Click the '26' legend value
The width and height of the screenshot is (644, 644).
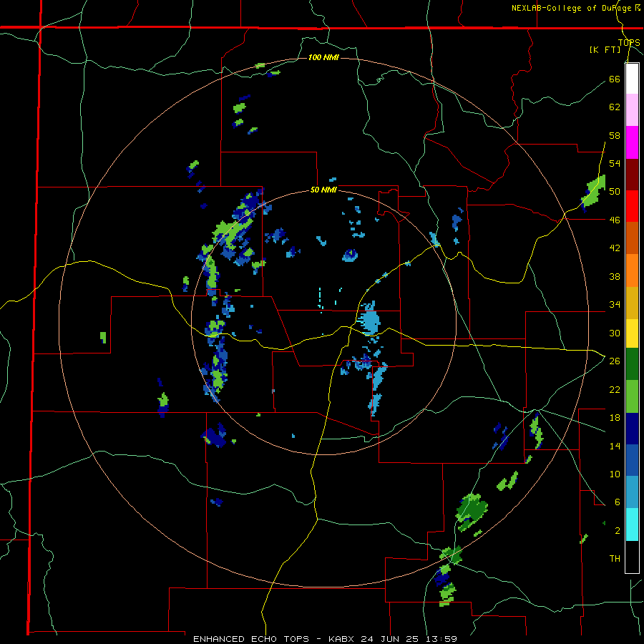(x=615, y=361)
